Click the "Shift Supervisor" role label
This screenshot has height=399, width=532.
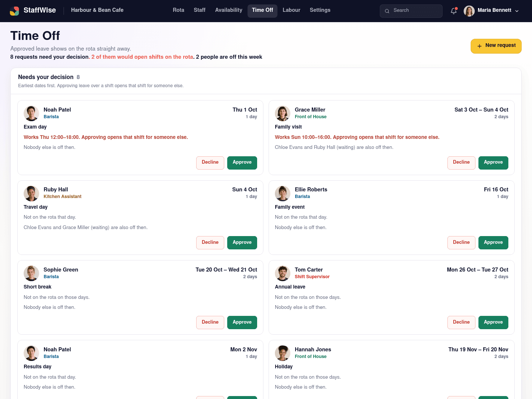pyautogui.click(x=312, y=277)
